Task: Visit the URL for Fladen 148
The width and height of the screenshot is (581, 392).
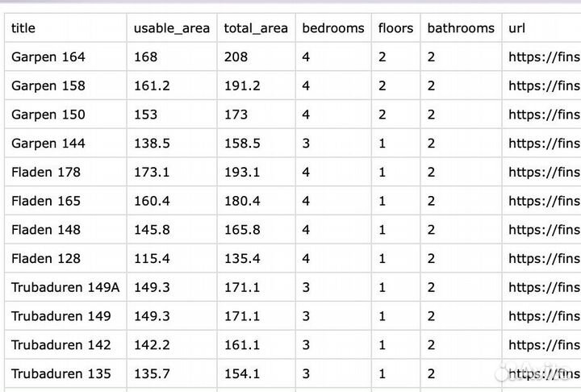Action: 544,230
